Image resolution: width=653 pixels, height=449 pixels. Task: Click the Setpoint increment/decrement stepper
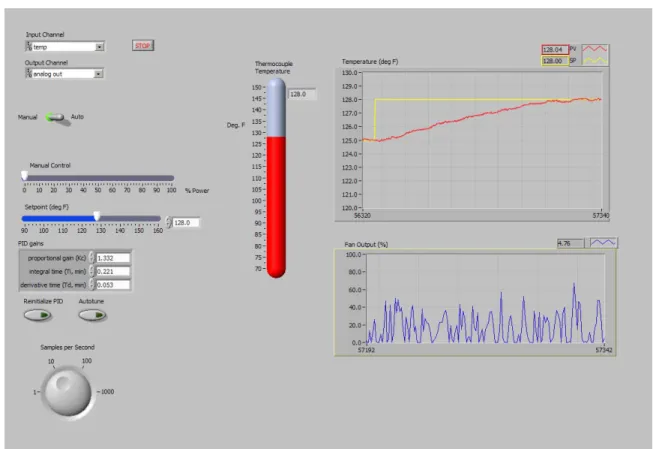pos(168,223)
